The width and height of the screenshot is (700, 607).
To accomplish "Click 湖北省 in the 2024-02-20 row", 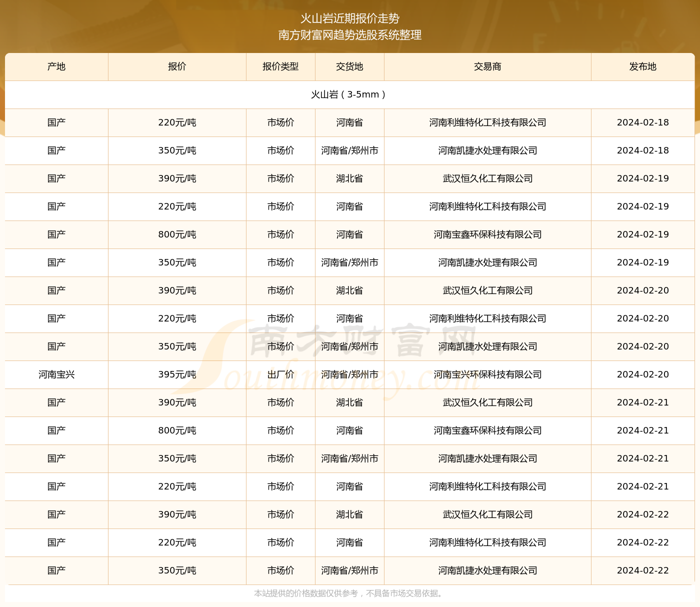I will click(349, 290).
